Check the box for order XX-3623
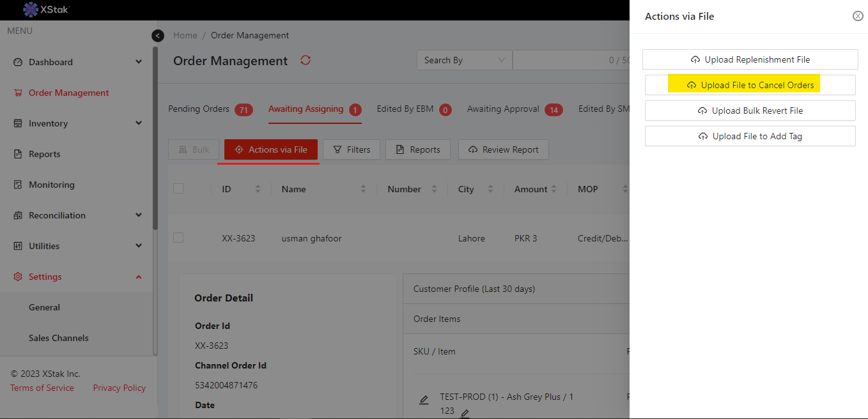Screen dimensions: 868x419 pyautogui.click(x=178, y=238)
